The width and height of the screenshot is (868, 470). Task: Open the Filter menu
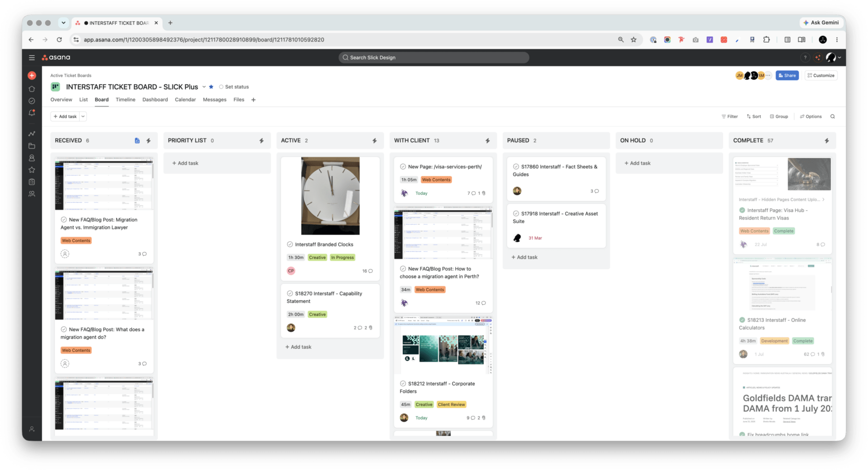(730, 117)
